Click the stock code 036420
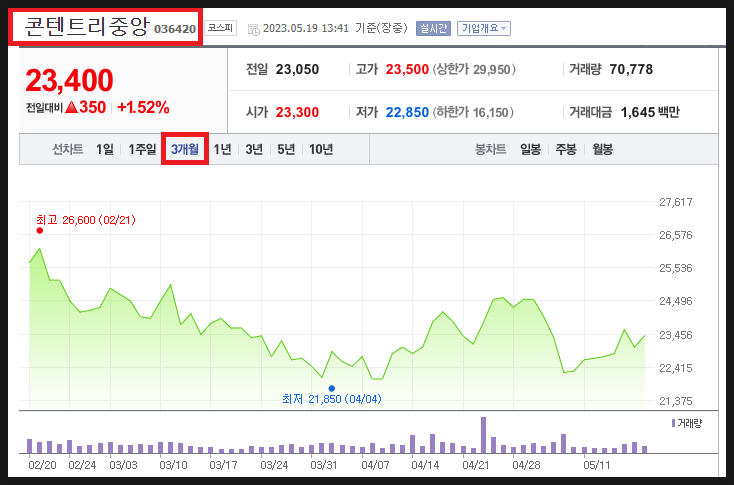The image size is (734, 485). click(x=175, y=29)
